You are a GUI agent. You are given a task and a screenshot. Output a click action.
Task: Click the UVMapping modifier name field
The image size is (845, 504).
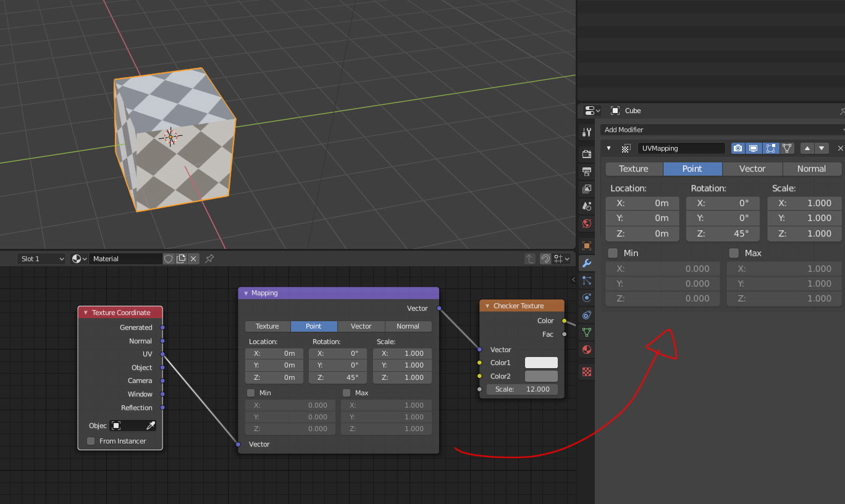pos(681,148)
